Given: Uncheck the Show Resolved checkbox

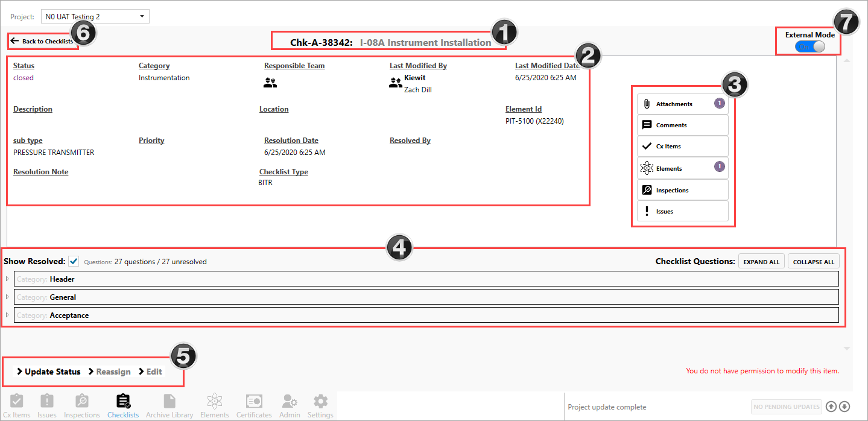Looking at the screenshot, I should coord(74,261).
